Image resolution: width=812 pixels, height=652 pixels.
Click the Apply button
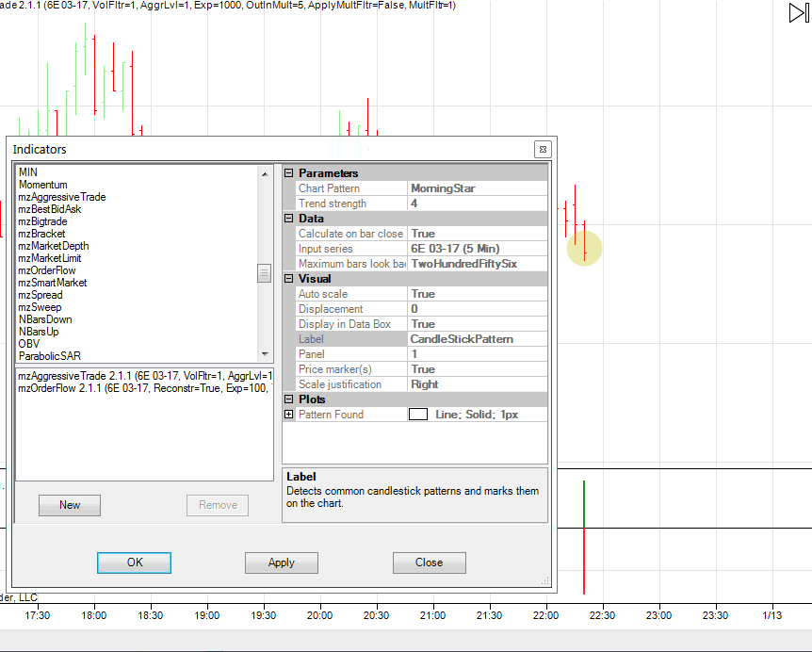coord(281,562)
